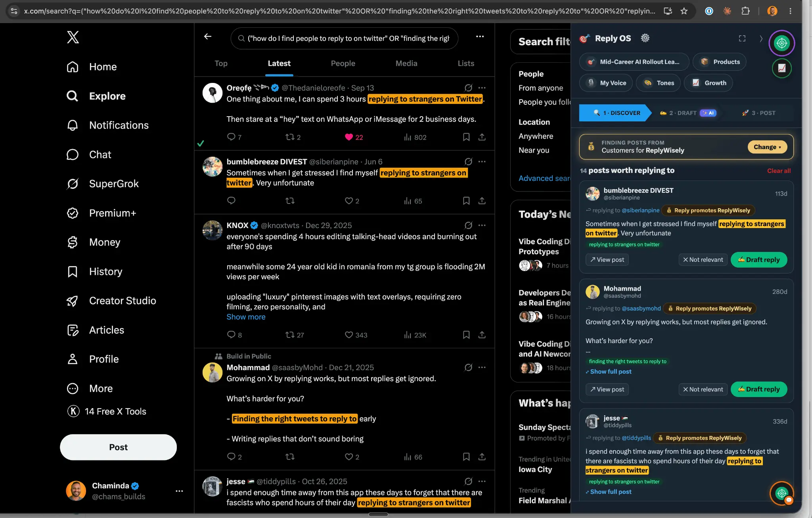Clear all posts worth replying to
The image size is (812, 518).
(x=779, y=171)
